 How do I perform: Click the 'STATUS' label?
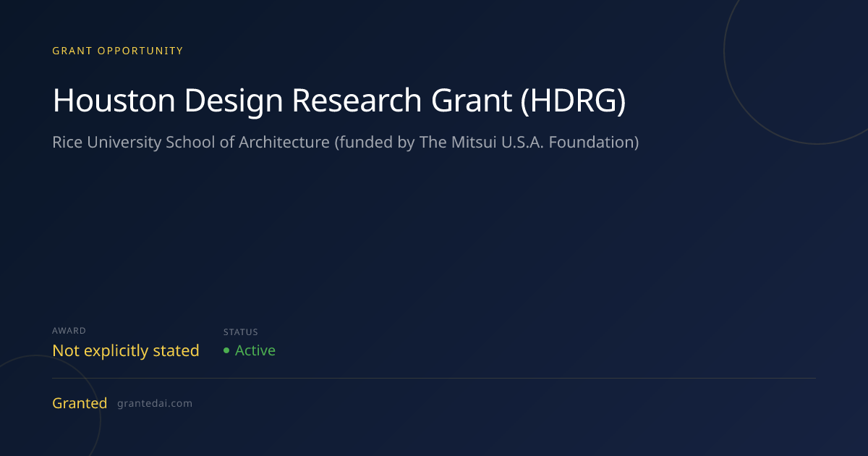[241, 332]
